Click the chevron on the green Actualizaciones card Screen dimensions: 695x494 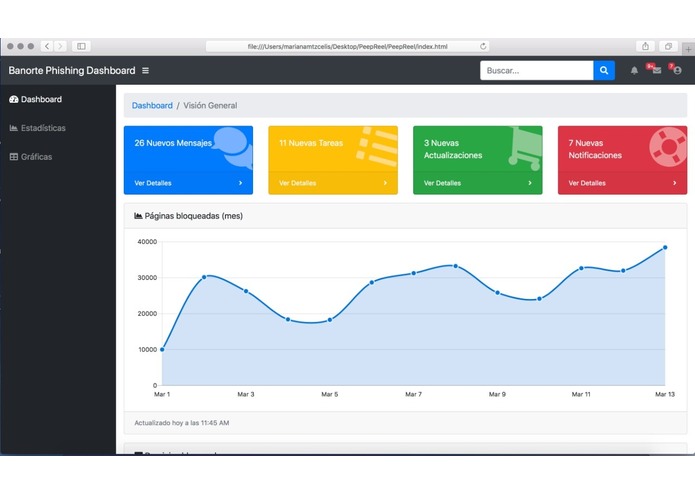click(530, 183)
